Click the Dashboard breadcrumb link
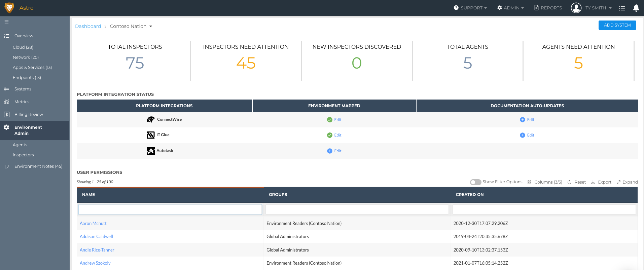644x270 pixels. click(88, 26)
